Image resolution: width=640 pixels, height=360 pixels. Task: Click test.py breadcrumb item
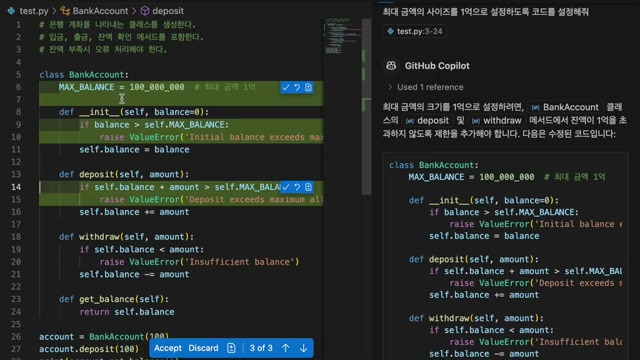pyautogui.click(x=34, y=11)
